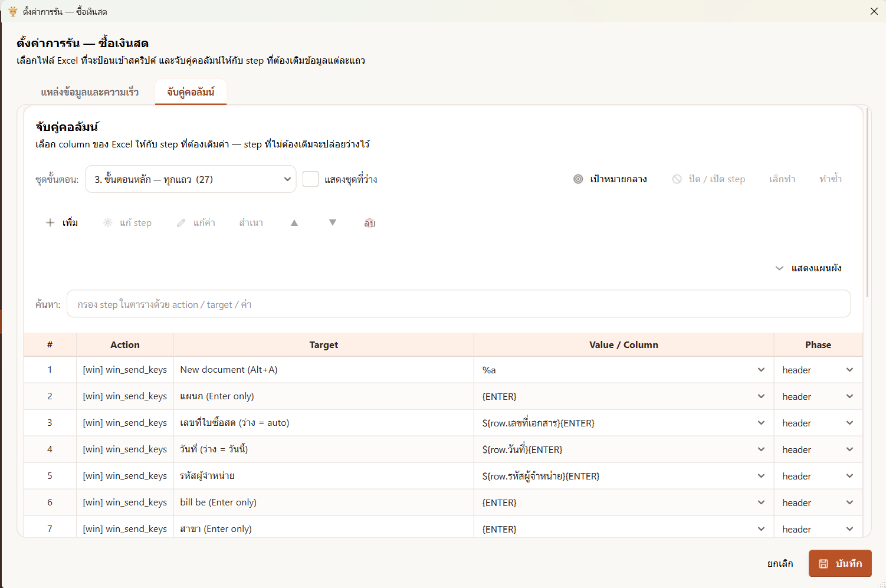Open Value dropdown for ${row.เลขที่เอกสาร}{ENTER}
Image resolution: width=886 pixels, height=588 pixels.
click(761, 423)
